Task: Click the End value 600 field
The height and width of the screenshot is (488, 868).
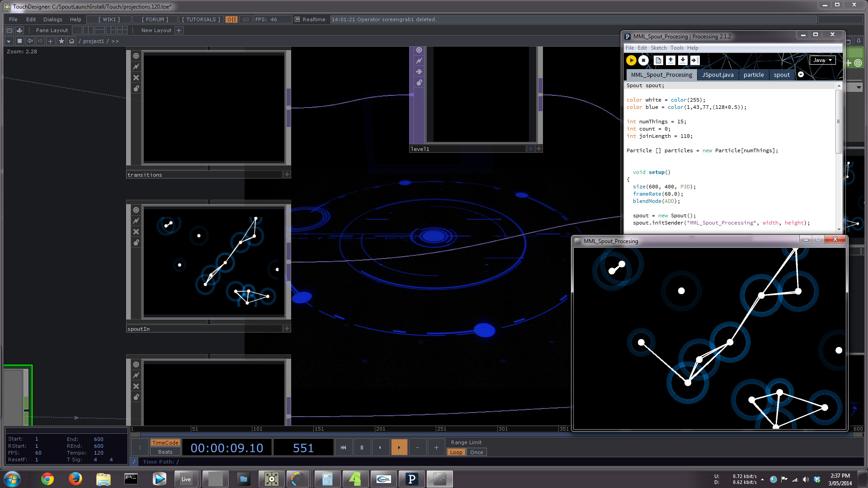Action: (99, 439)
